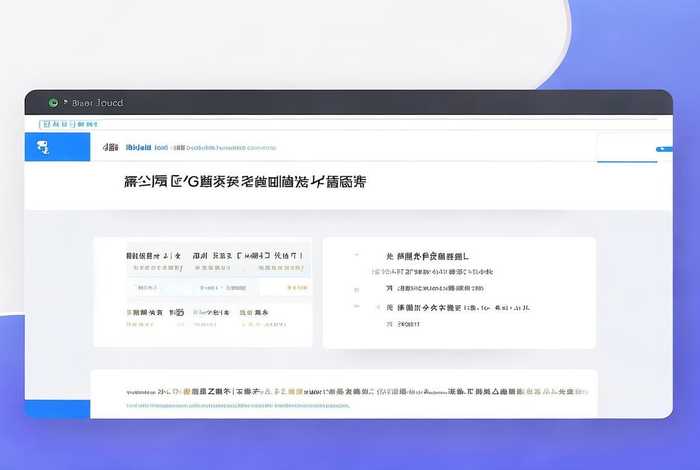
Task: Select the blue sidebar block at window bottom
Action: (57, 409)
